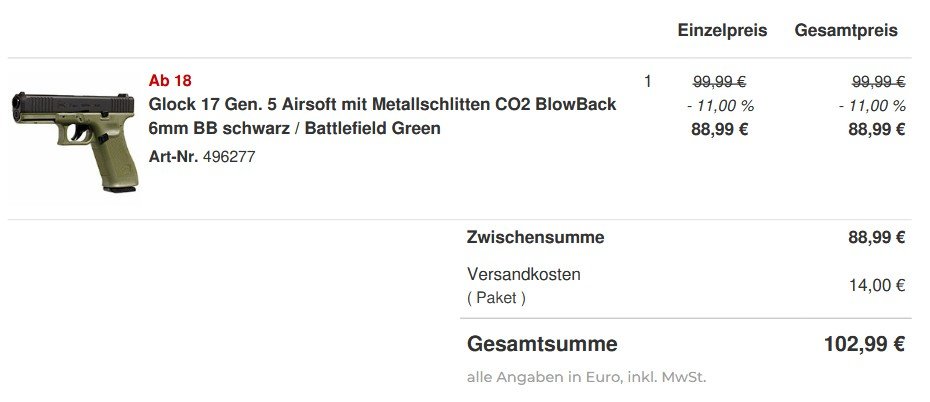
Task: Click struck-through 99,99 € under Einzelpreis
Action: click(720, 82)
